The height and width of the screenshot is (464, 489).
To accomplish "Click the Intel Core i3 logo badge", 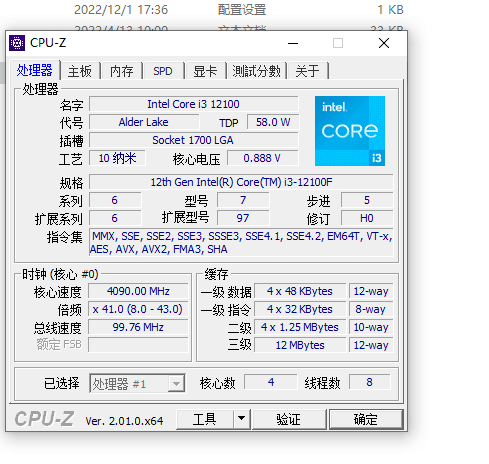I will coord(350,131).
